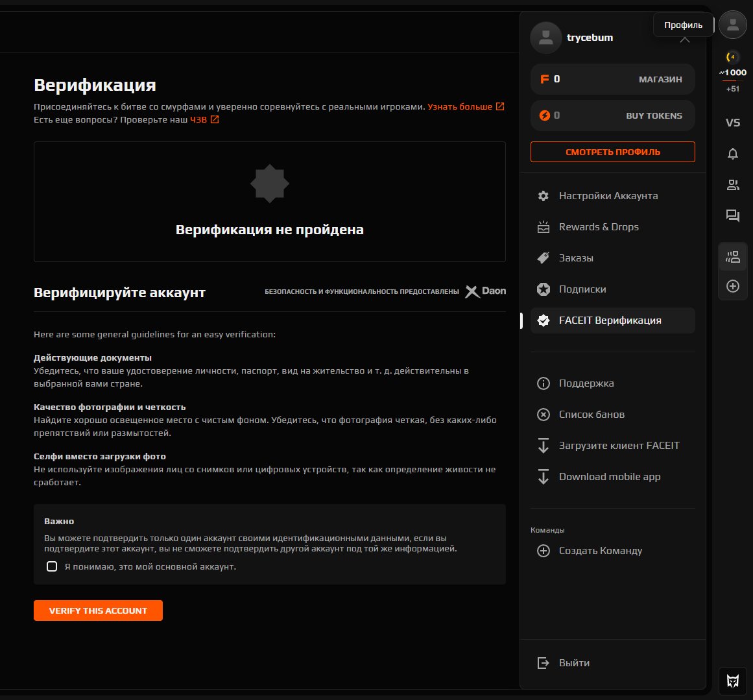
Task: Open Список банов in the menu
Action: (591, 415)
